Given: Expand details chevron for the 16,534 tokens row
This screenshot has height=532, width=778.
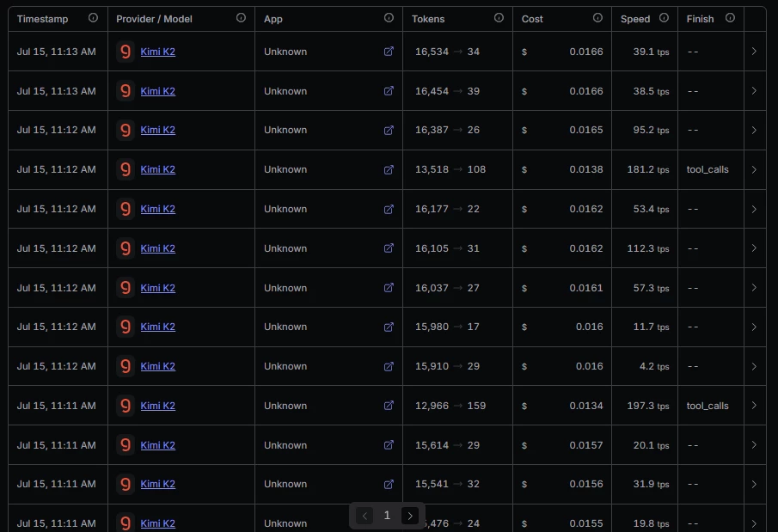Looking at the screenshot, I should (x=754, y=51).
